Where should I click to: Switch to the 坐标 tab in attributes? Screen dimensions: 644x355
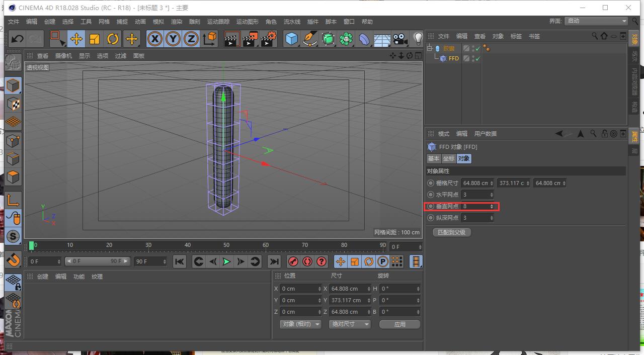448,158
